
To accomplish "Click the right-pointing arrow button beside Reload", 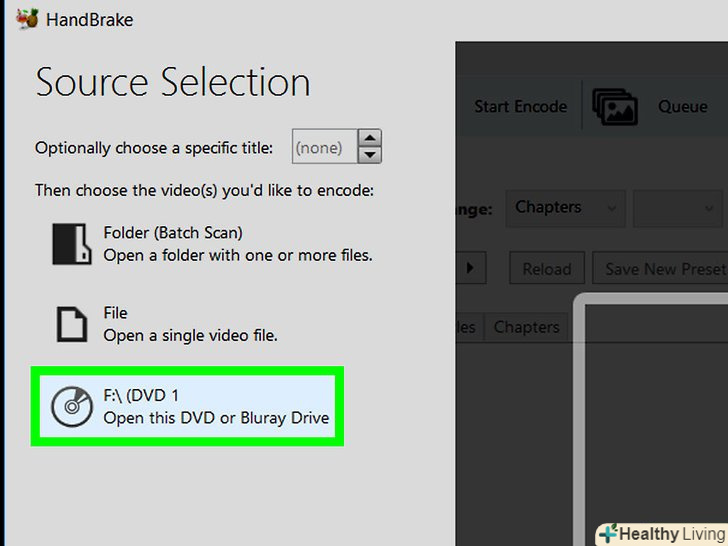I will coord(471,268).
